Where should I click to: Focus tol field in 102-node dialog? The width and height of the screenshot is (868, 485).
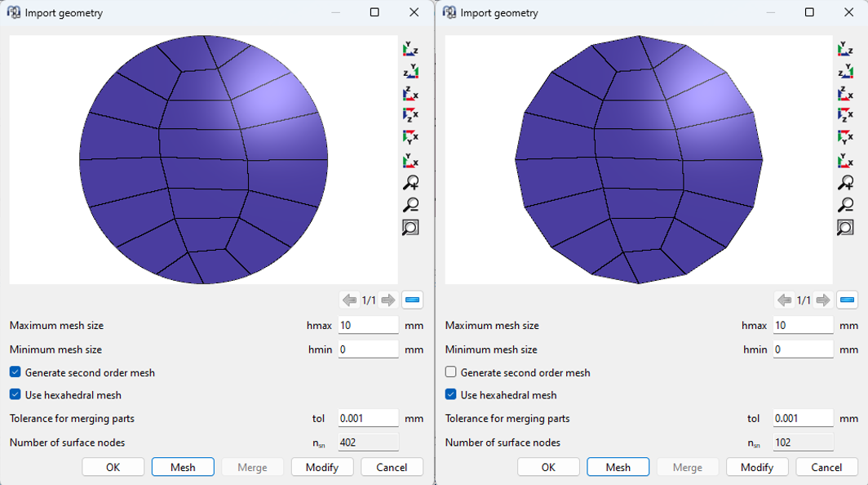804,418
